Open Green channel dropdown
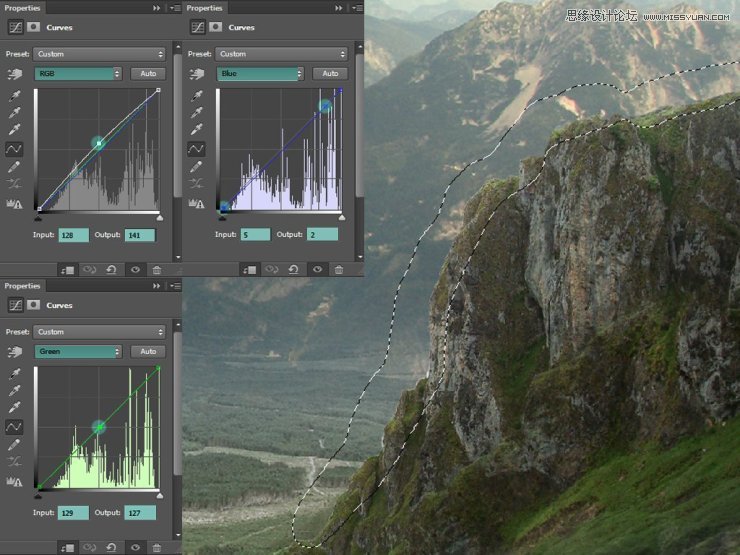740x555 pixels. coord(78,352)
